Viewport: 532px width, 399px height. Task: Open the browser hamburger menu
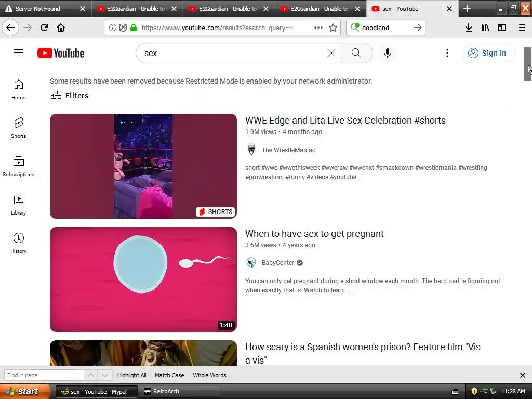click(x=522, y=28)
